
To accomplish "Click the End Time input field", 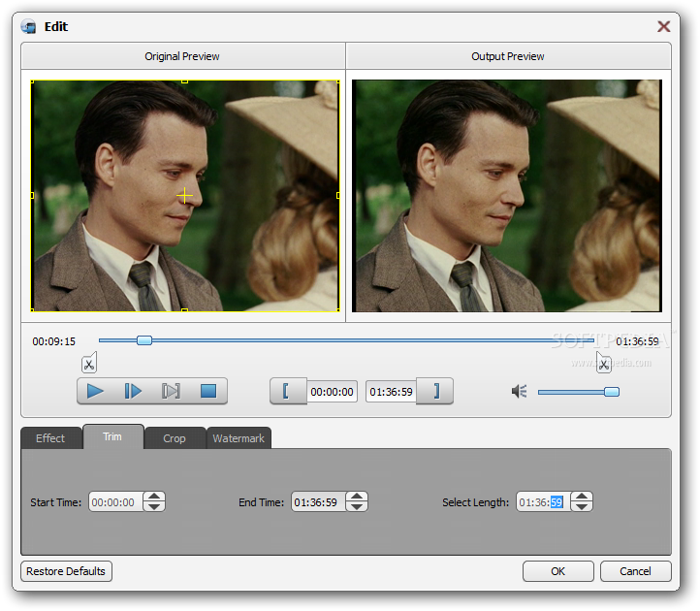I will tap(318, 502).
